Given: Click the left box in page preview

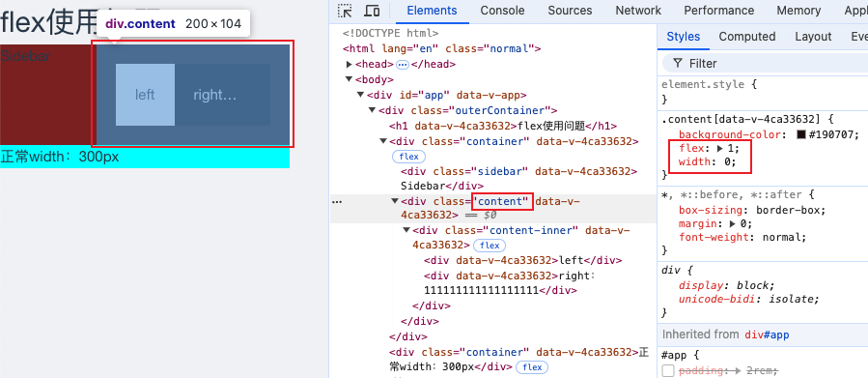Looking at the screenshot, I should tap(145, 95).
